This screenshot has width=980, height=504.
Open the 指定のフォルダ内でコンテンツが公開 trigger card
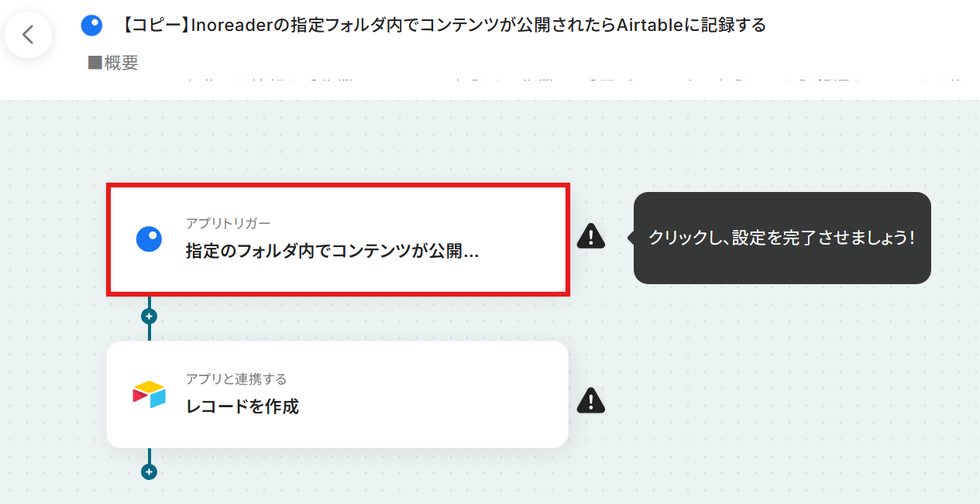point(338,239)
